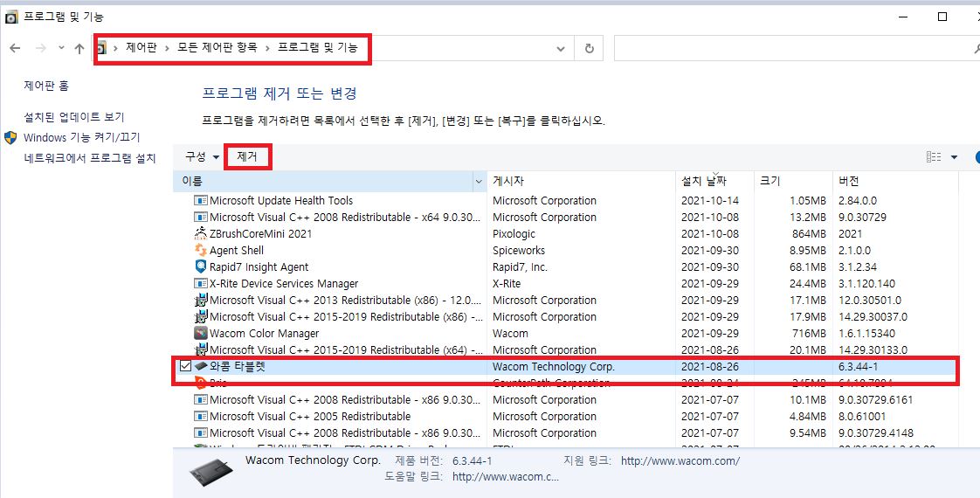Open 설치된 업데이트 보기 link
The width and height of the screenshot is (980, 498).
(73, 117)
